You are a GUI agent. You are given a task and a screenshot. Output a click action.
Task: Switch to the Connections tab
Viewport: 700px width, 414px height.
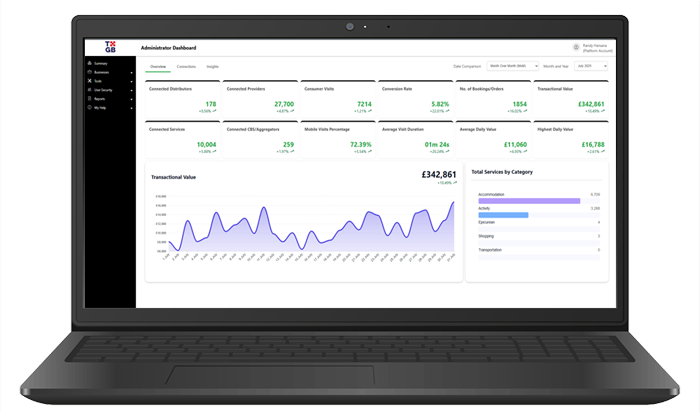tap(186, 67)
